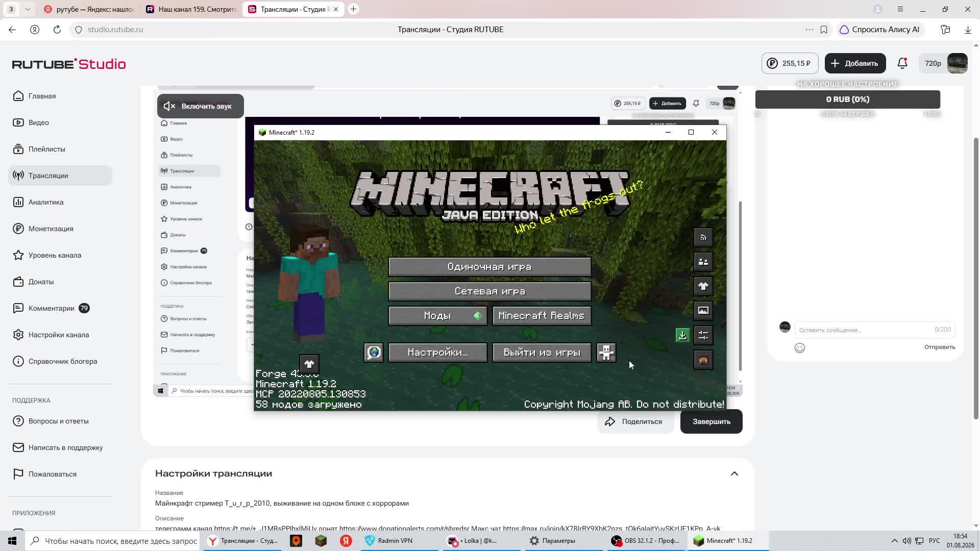Viewport: 980px width, 551px height.
Task: Click the RUTUBE Studio logo
Action: tap(69, 64)
